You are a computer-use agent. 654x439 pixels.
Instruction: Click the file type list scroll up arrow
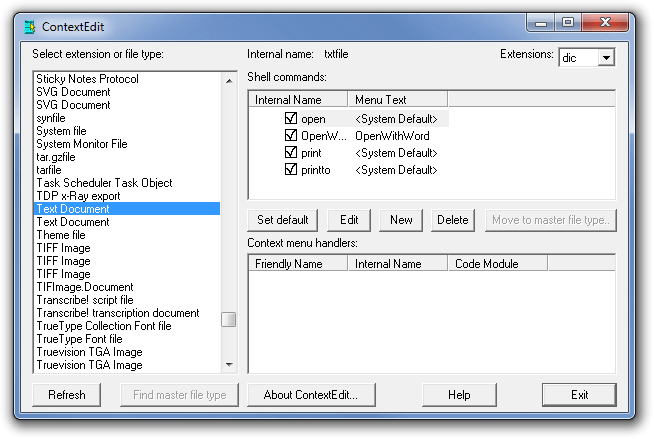(x=229, y=80)
